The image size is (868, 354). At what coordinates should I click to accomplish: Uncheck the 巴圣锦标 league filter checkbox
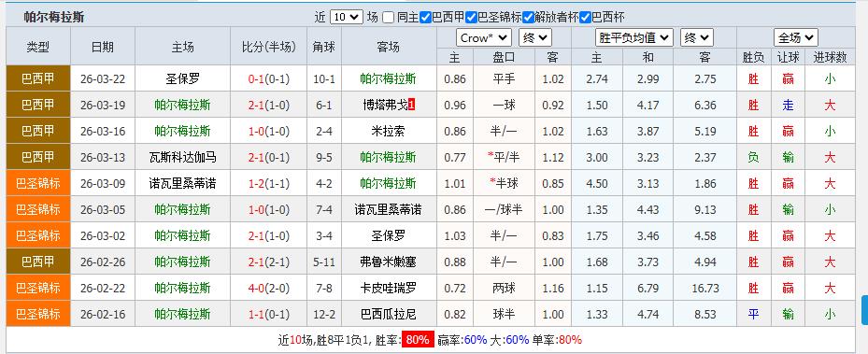click(471, 18)
